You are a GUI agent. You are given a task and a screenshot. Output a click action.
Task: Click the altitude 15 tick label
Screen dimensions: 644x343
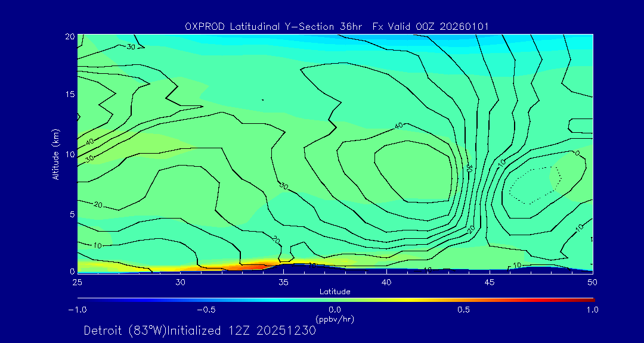pos(69,95)
